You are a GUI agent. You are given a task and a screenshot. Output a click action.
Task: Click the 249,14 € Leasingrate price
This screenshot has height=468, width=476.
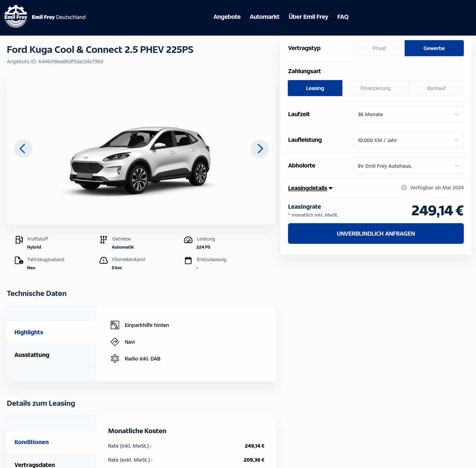(437, 210)
